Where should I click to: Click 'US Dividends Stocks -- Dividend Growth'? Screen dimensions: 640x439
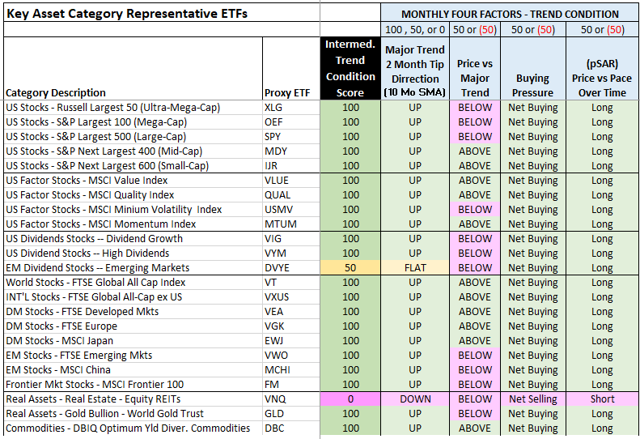pyautogui.click(x=94, y=239)
